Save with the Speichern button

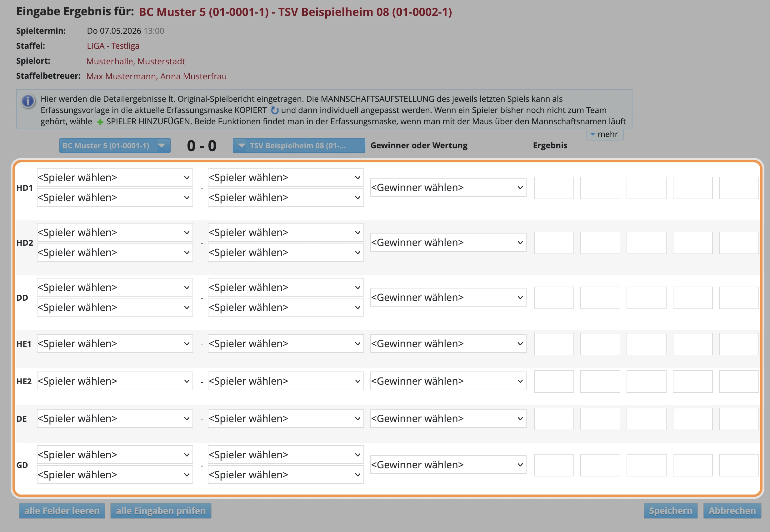(x=671, y=511)
